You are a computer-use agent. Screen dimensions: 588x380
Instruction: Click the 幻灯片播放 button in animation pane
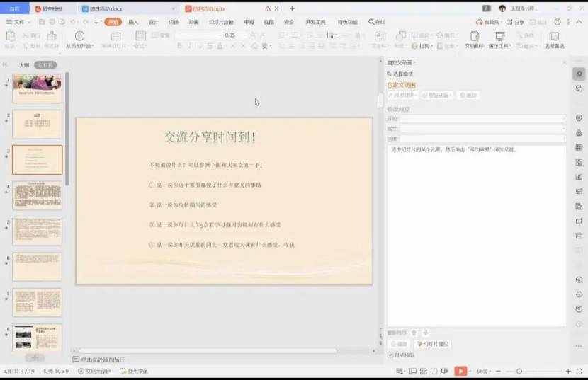pyautogui.click(x=433, y=344)
